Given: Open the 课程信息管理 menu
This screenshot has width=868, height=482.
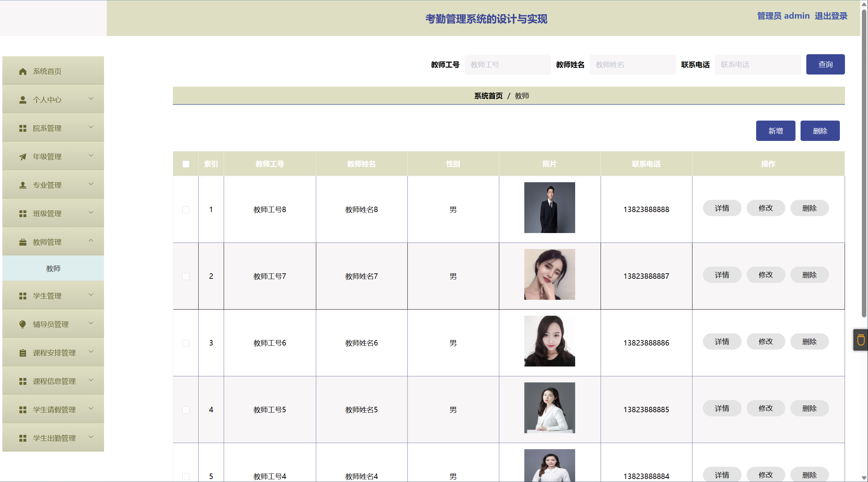Looking at the screenshot, I should (x=53, y=381).
